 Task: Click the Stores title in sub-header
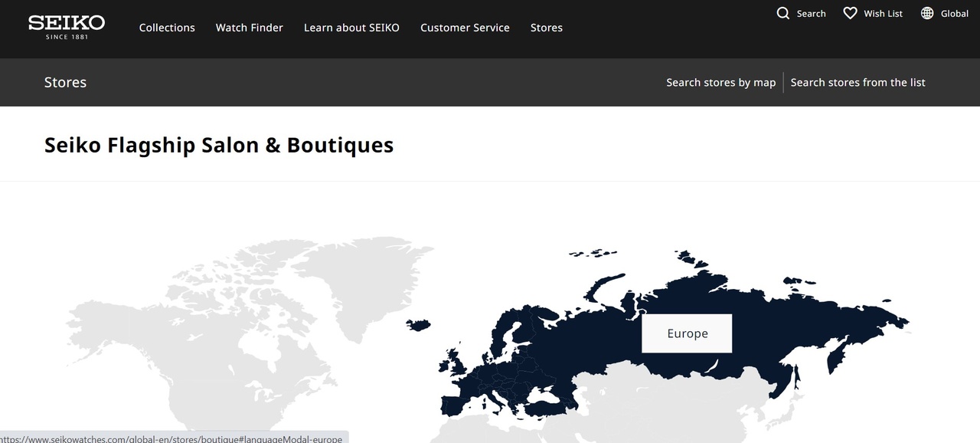[65, 83]
